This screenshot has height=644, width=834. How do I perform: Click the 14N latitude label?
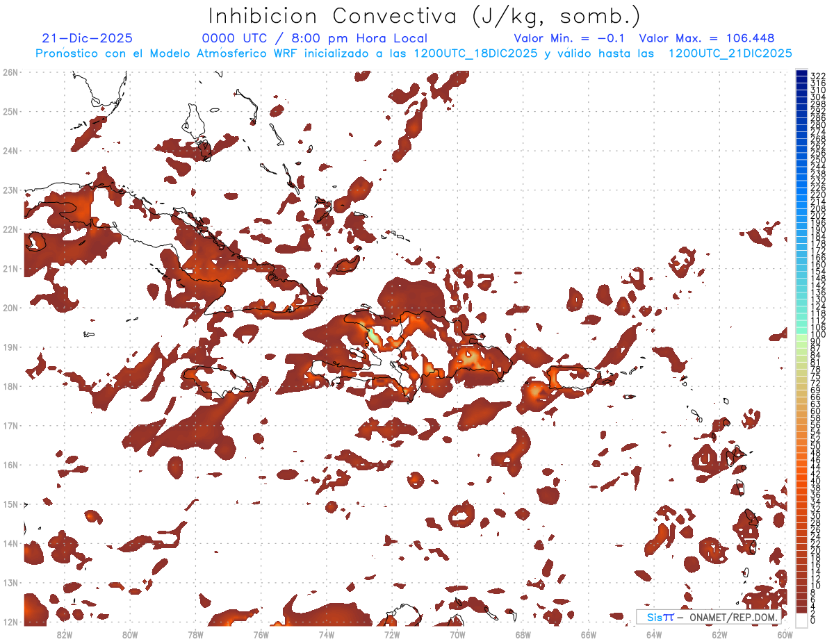coord(10,543)
